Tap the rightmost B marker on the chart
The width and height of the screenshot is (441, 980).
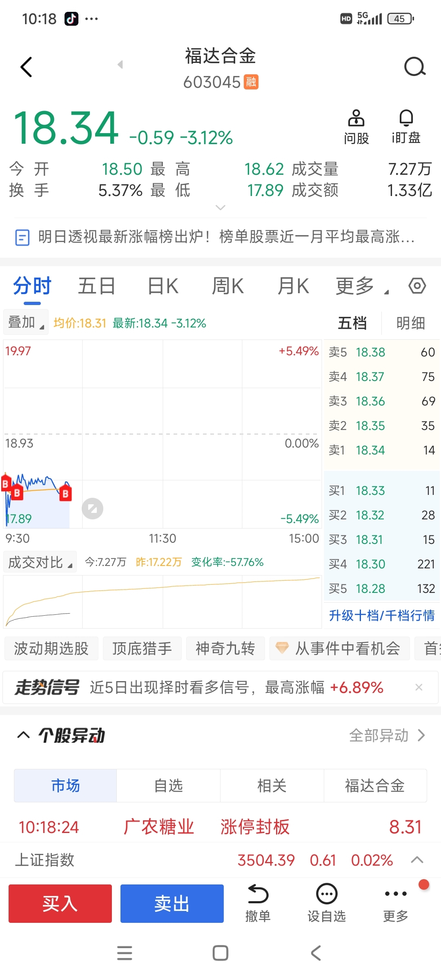[65, 493]
